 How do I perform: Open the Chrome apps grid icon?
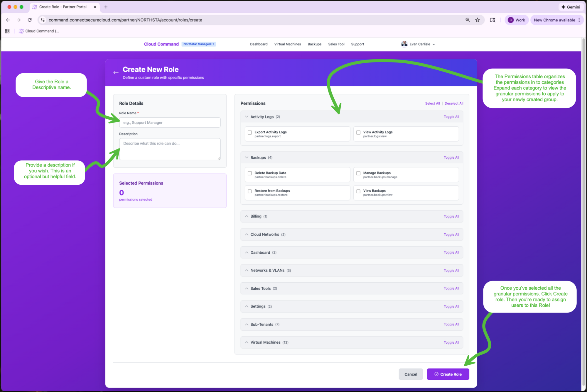tap(7, 31)
